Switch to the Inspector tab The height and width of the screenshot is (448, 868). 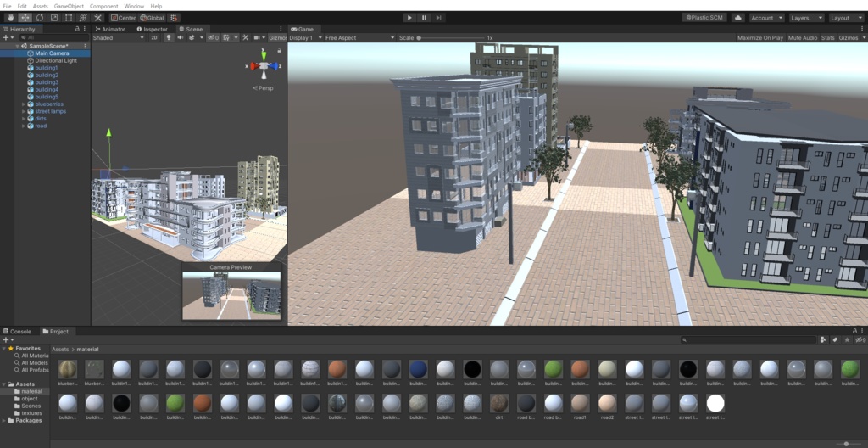153,29
